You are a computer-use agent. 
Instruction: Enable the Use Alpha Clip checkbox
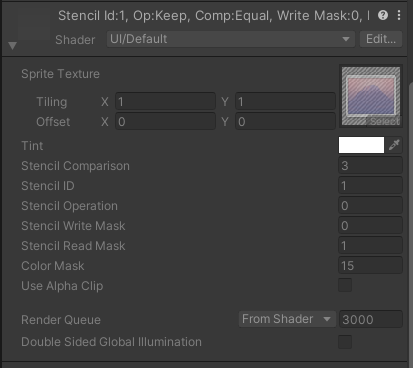(345, 285)
